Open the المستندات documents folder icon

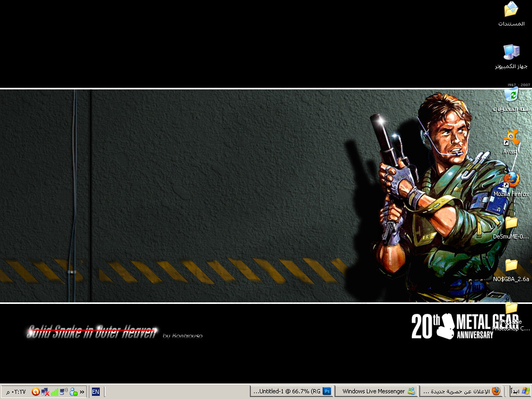click(x=511, y=14)
